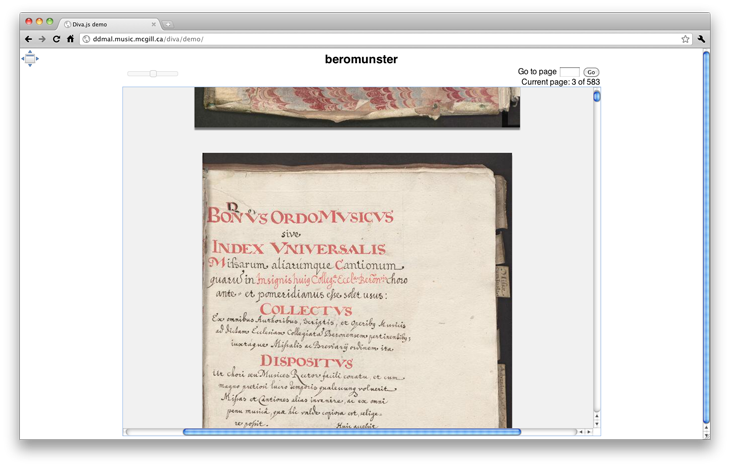Reload the Diva.js demo page
Image resolution: width=730 pixels, height=467 pixels.
pyautogui.click(x=56, y=39)
